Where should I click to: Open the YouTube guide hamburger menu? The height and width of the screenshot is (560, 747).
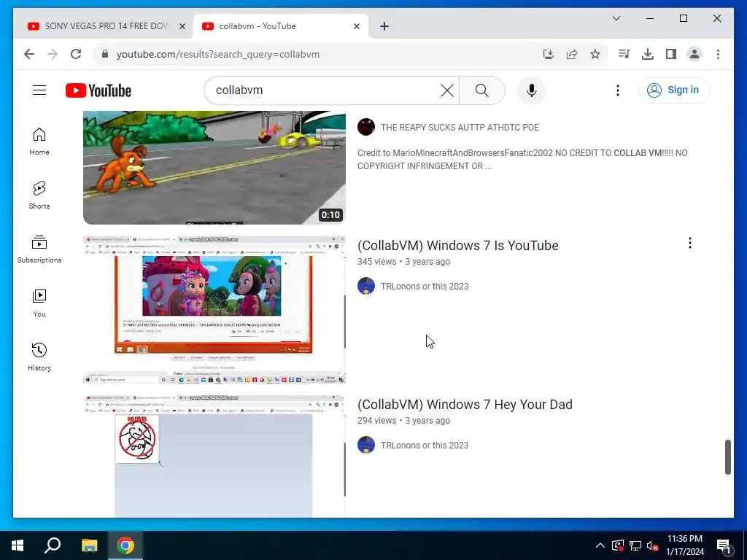[x=39, y=90]
